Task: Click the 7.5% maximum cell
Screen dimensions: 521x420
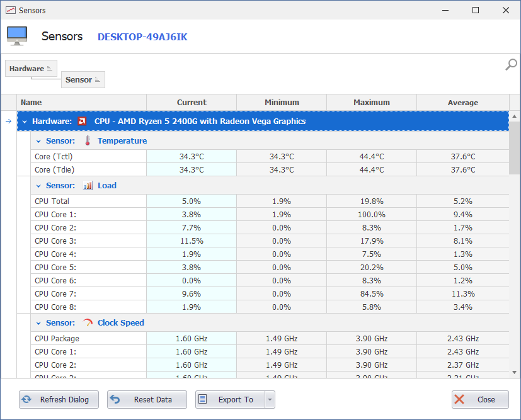Action: pos(372,254)
